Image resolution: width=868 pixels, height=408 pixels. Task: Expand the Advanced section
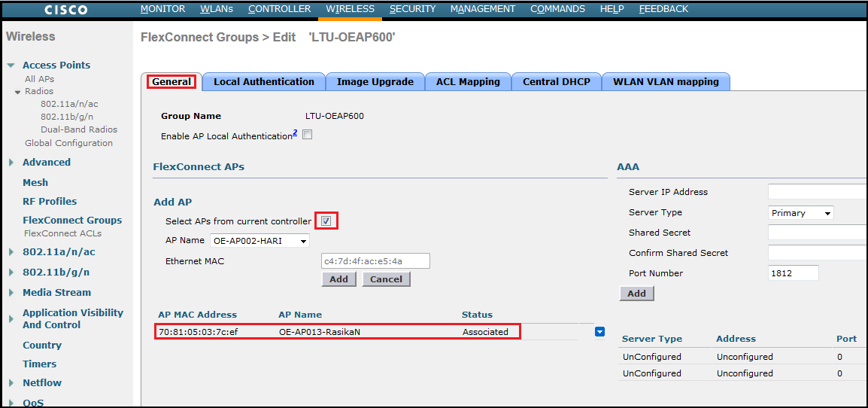[x=11, y=163]
